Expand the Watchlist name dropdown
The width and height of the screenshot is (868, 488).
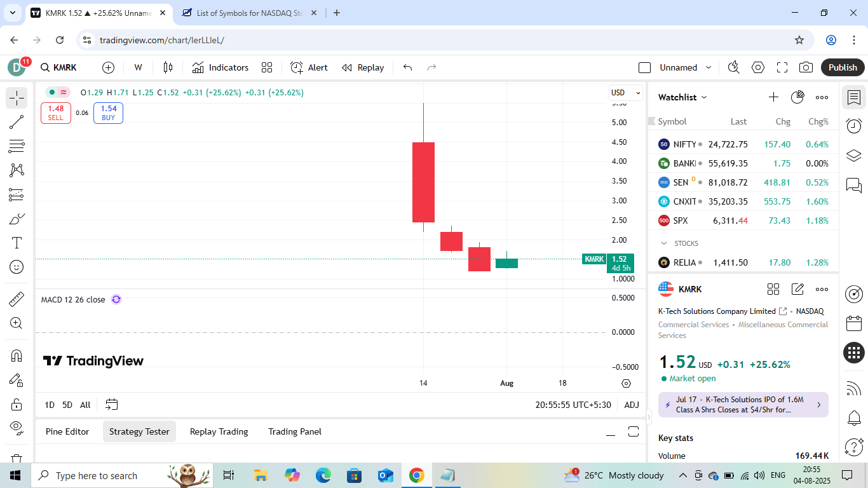tap(683, 97)
